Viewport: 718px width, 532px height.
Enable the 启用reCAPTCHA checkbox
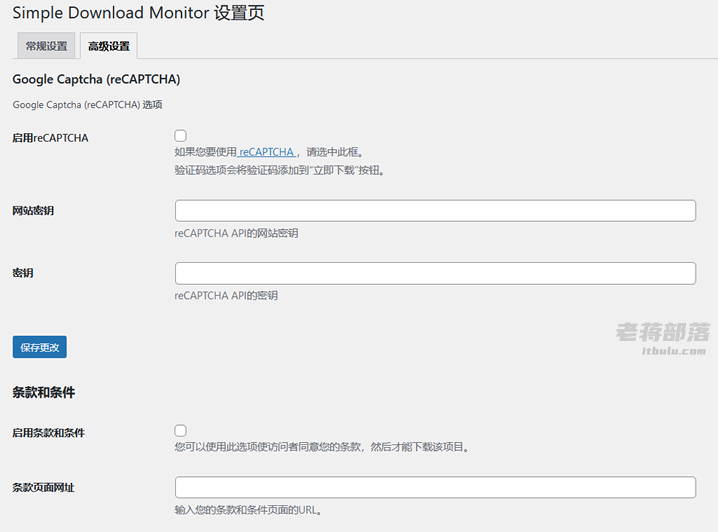point(180,136)
